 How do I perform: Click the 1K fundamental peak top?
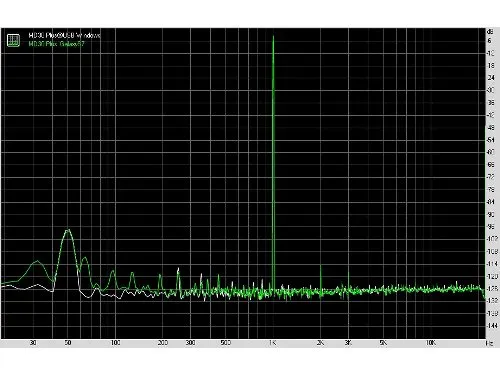273,37
